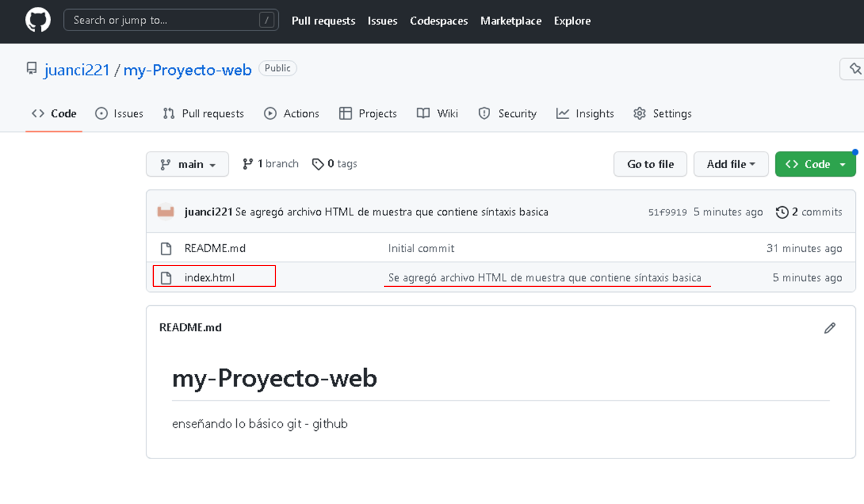The width and height of the screenshot is (864, 504).
Task: Open the Initial commit message link
Action: click(x=421, y=248)
